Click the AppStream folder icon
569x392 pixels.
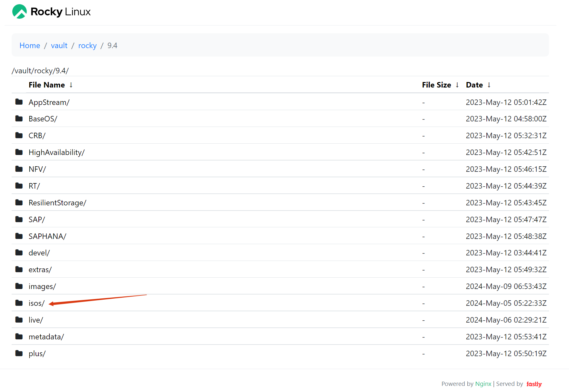click(19, 102)
